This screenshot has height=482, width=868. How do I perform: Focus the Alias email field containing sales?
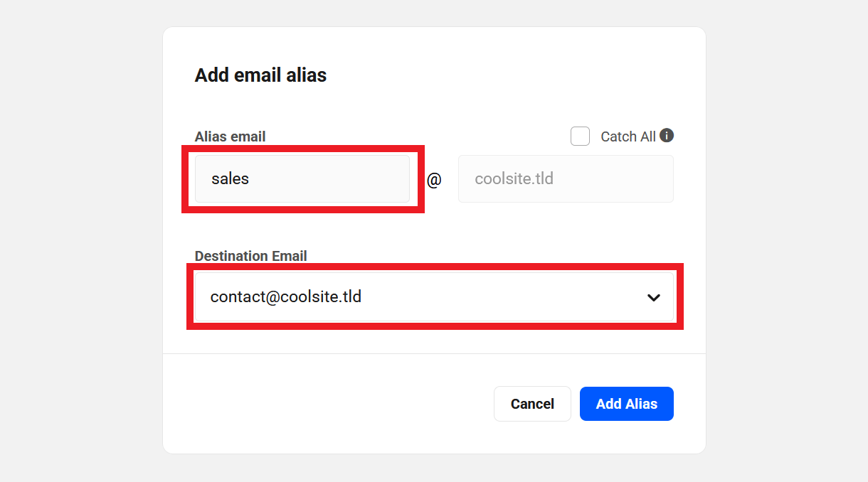(302, 179)
